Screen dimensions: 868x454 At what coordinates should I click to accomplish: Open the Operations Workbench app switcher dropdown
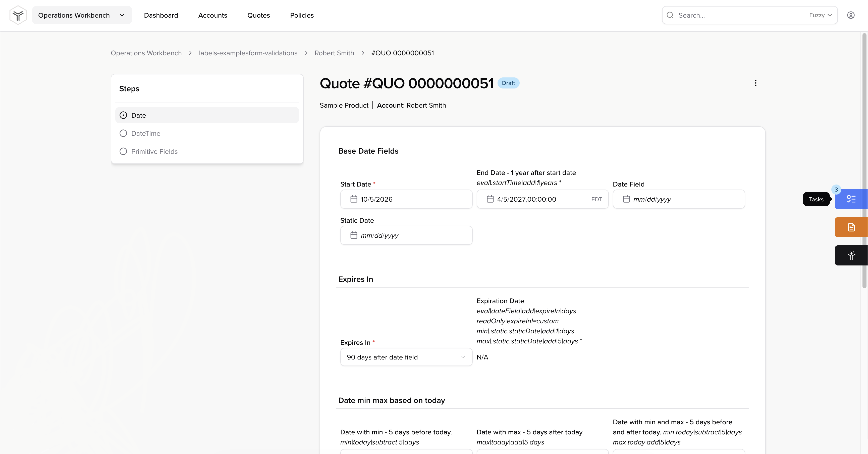[x=82, y=15]
